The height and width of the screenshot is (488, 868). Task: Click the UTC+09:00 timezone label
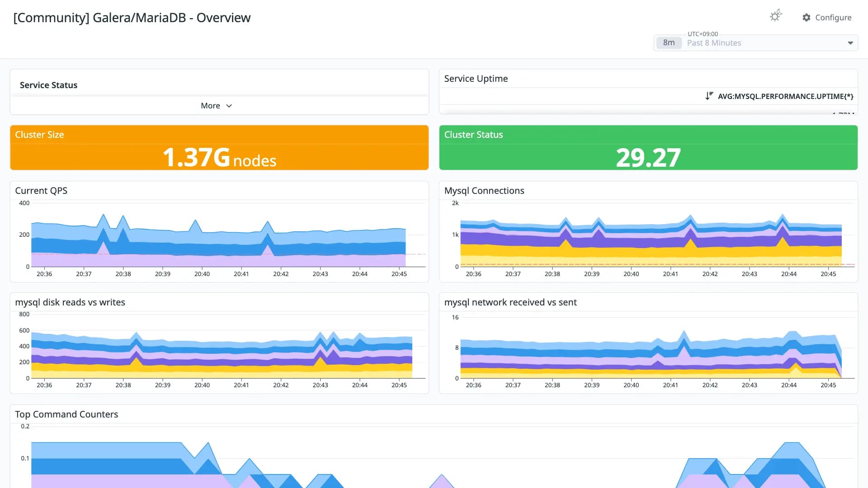point(703,34)
